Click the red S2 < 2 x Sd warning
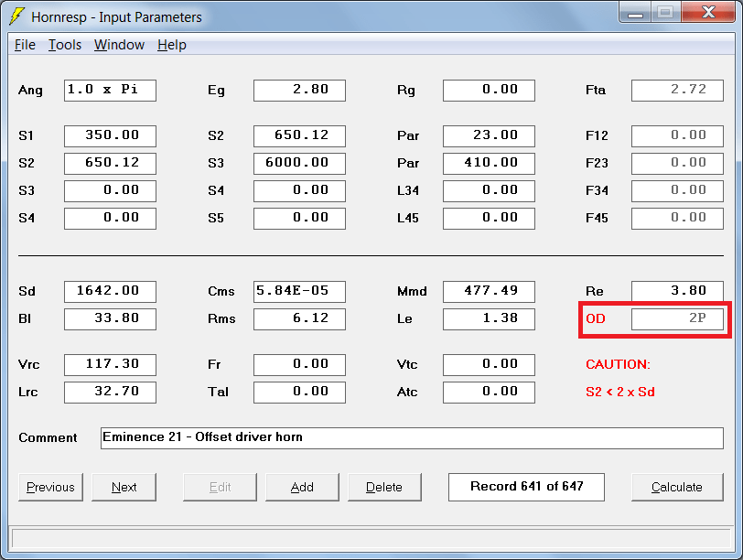The height and width of the screenshot is (560, 743). [620, 393]
